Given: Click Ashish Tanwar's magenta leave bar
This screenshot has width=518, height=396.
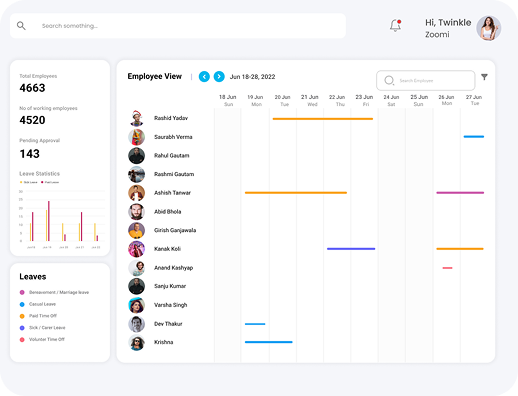Looking at the screenshot, I should tap(460, 193).
